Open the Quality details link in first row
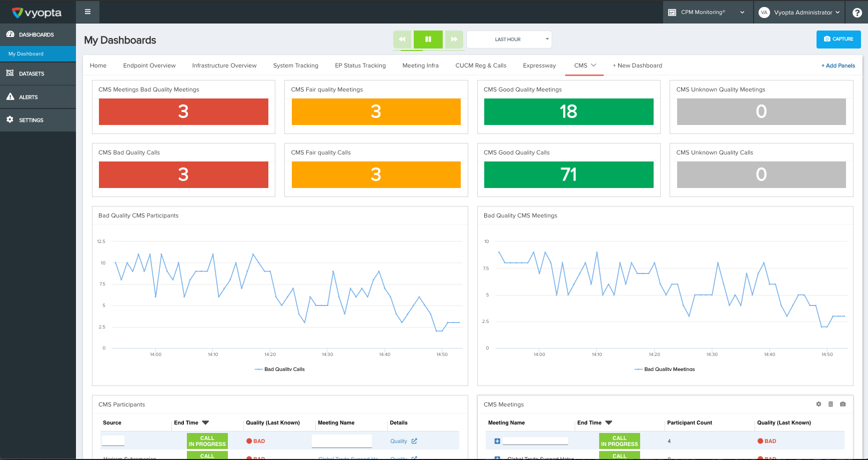Image resolution: width=868 pixels, height=460 pixels. click(399, 441)
